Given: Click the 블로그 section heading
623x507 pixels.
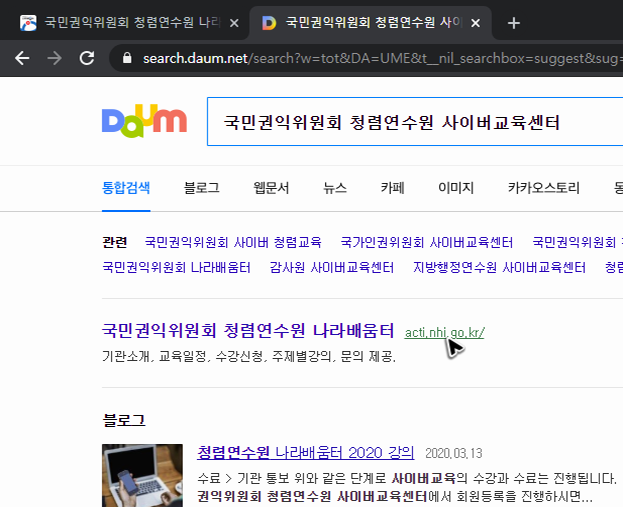Looking at the screenshot, I should [x=124, y=420].
